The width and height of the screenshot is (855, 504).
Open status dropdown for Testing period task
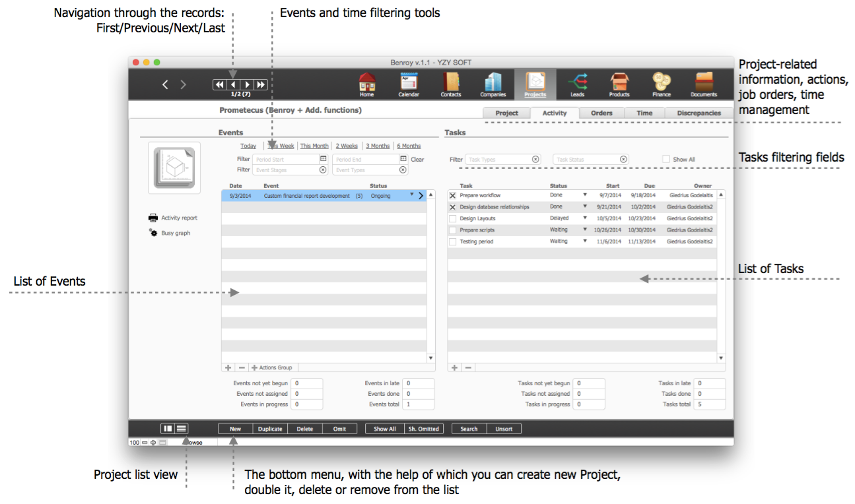pos(584,241)
